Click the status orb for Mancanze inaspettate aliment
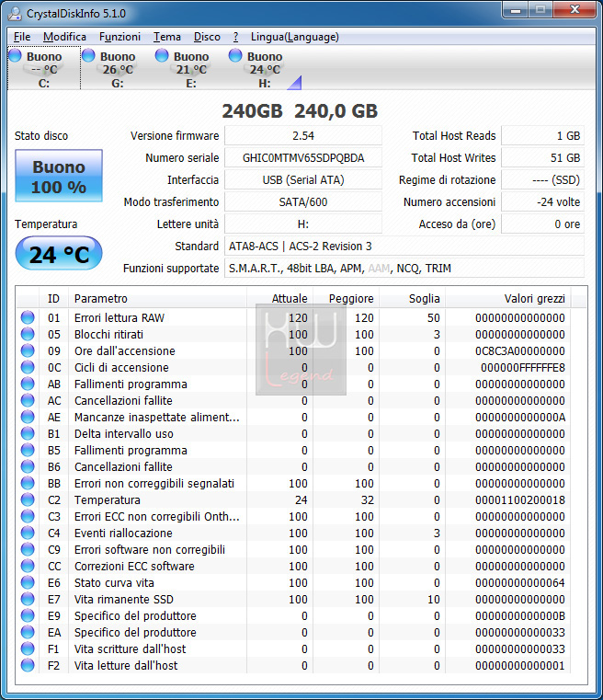The image size is (603, 700). click(28, 417)
